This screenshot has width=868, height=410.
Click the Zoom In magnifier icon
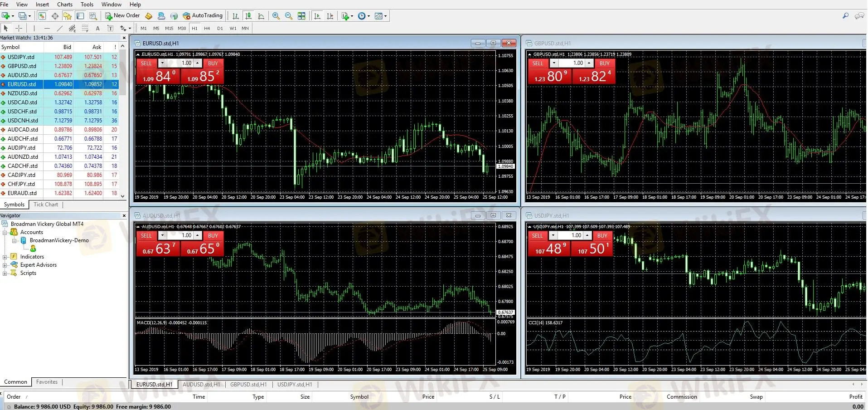pos(276,16)
